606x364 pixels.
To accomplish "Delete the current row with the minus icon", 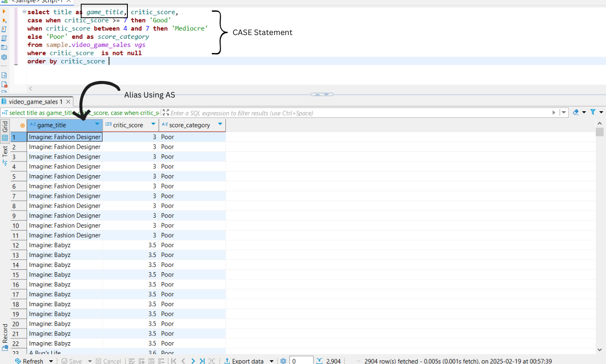I will click(x=161, y=361).
